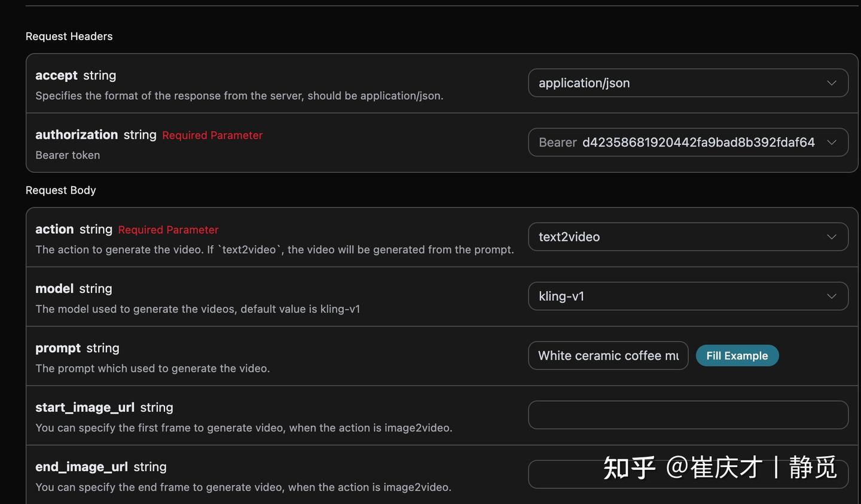Select the Request Body section label
Viewport: 861px width, 504px height.
pyautogui.click(x=60, y=190)
